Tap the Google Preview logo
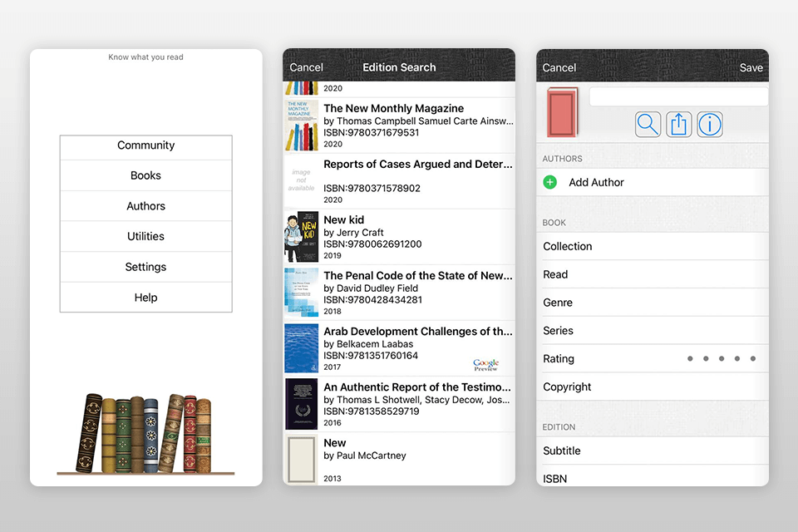The image size is (798, 532). [x=485, y=365]
